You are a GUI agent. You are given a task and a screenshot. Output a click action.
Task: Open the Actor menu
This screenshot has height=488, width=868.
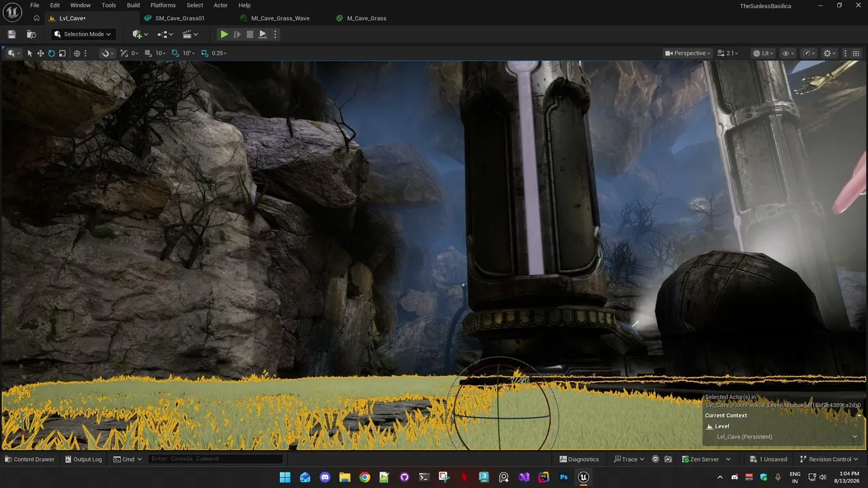220,5
